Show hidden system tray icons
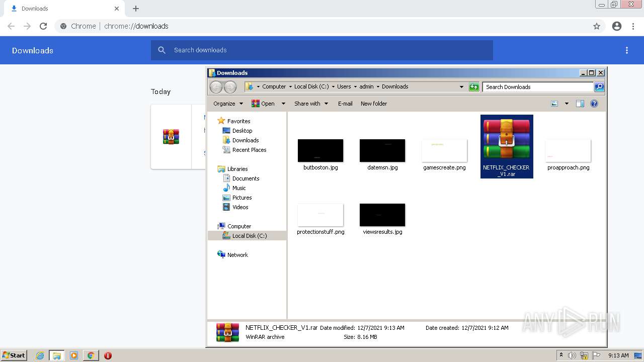This screenshot has height=362, width=644. [561, 355]
